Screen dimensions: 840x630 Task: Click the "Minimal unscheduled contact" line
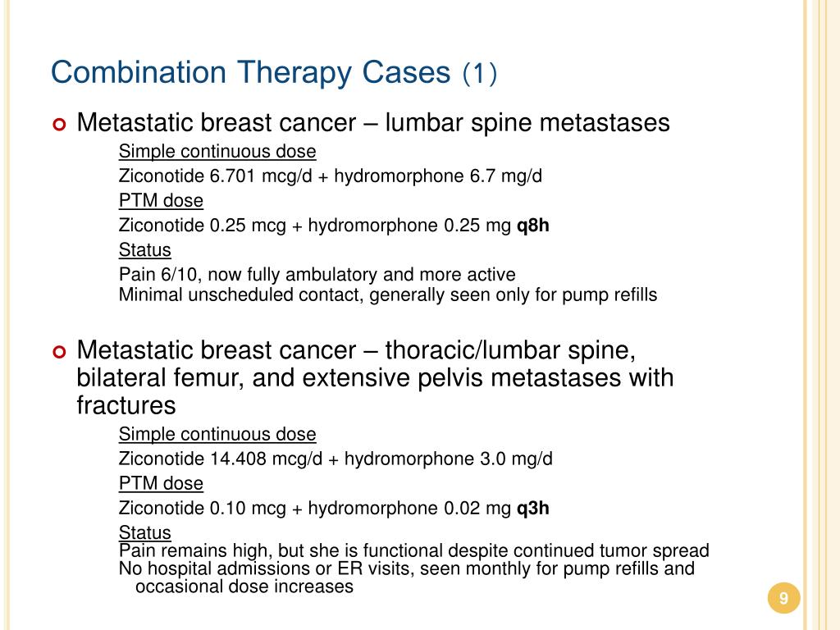(388, 295)
